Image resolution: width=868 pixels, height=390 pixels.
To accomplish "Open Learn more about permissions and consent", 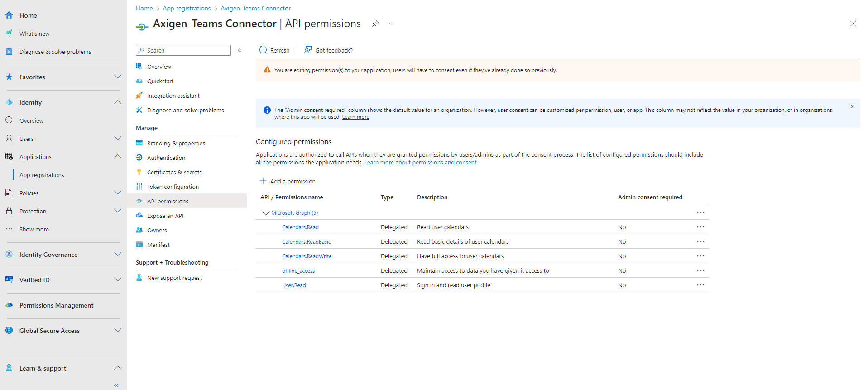I will pyautogui.click(x=420, y=163).
